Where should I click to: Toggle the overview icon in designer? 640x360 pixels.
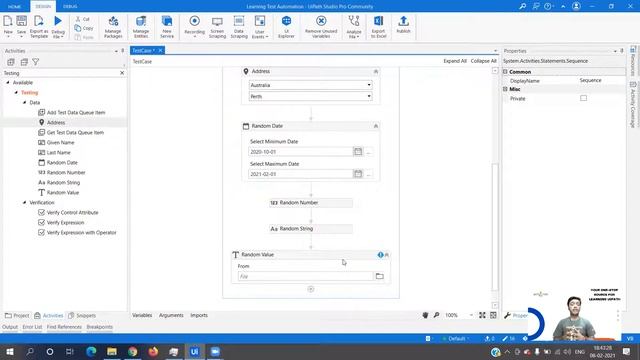click(493, 315)
